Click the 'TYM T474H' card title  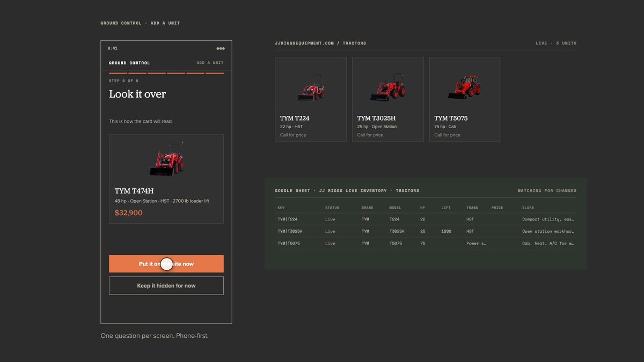pos(134,191)
